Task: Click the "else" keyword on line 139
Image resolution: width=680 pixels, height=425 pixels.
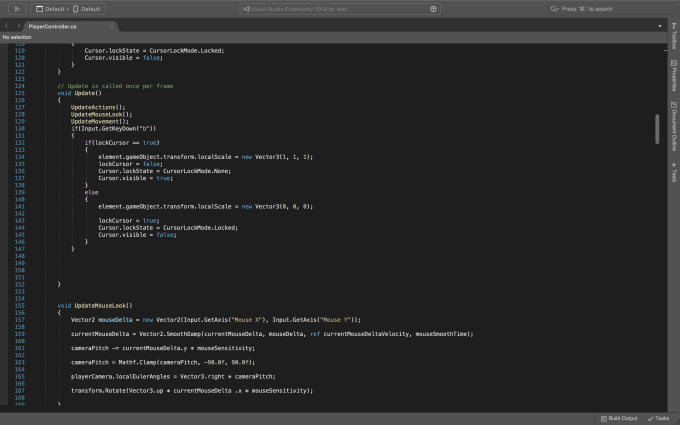Action: tap(92, 193)
